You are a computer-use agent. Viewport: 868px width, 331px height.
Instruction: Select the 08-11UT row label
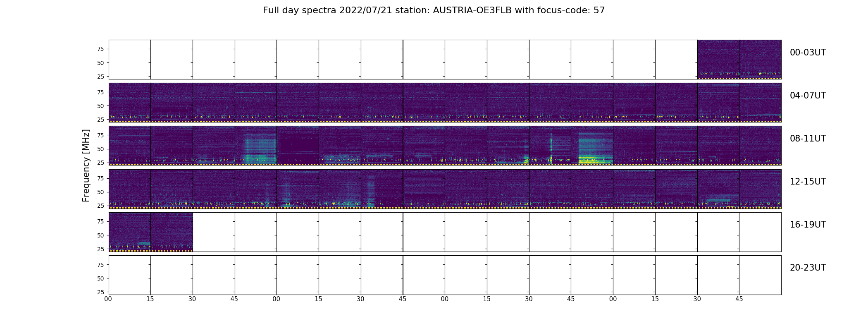(x=808, y=139)
